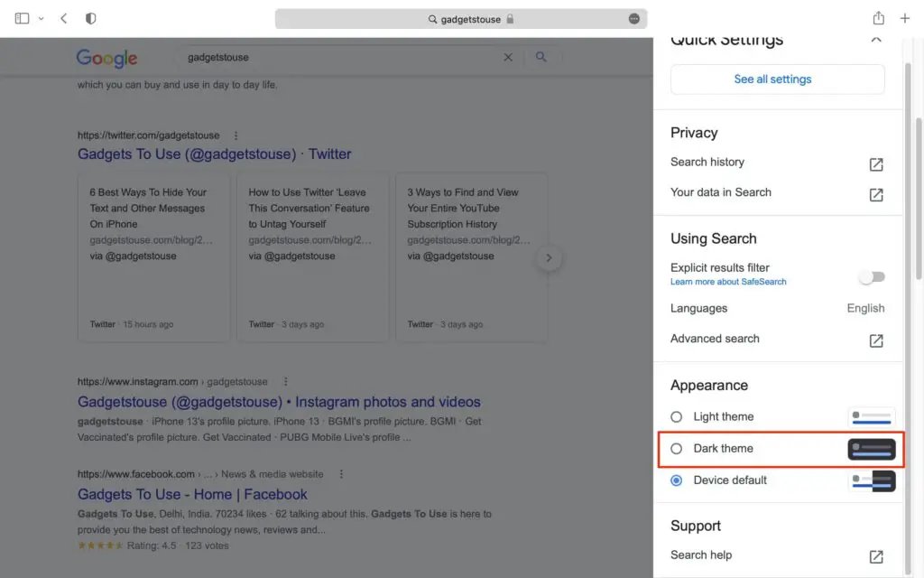Select the Dark theme radio button
This screenshot has height=578, width=924.
pyautogui.click(x=677, y=449)
